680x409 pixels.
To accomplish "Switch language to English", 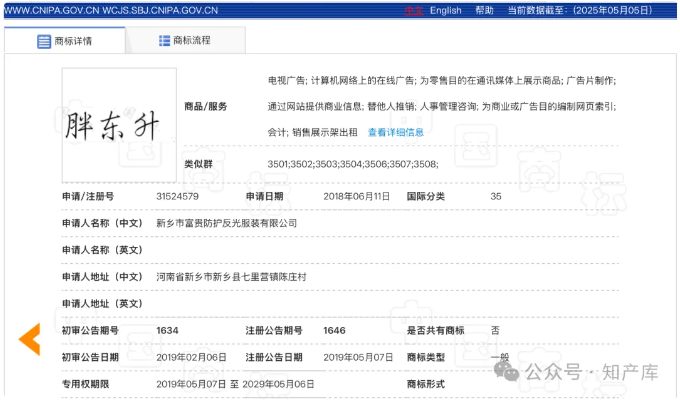I will 445,10.
